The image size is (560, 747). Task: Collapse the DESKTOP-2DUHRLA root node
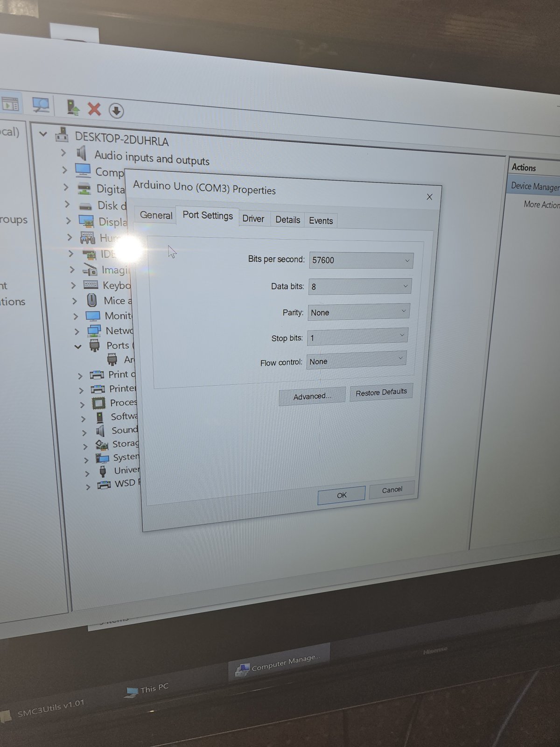pyautogui.click(x=43, y=134)
